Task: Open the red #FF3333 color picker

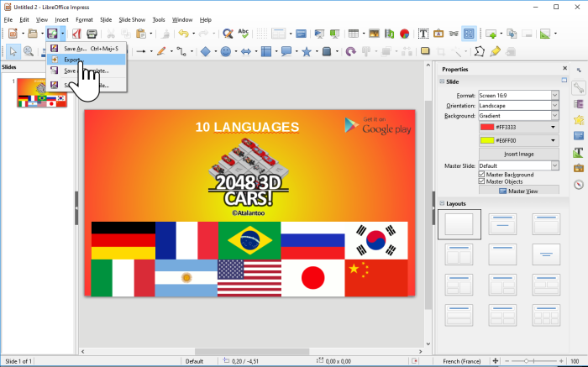Action: [x=518, y=127]
